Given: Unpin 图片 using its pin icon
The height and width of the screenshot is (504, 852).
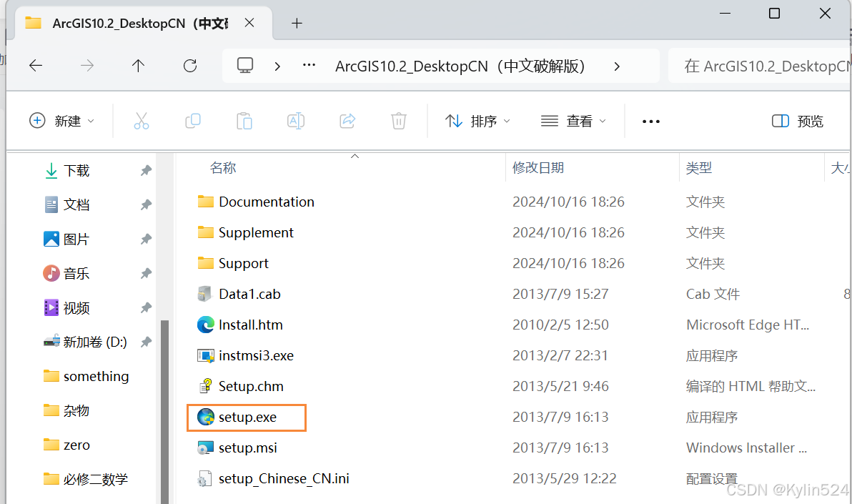Looking at the screenshot, I should [x=146, y=239].
